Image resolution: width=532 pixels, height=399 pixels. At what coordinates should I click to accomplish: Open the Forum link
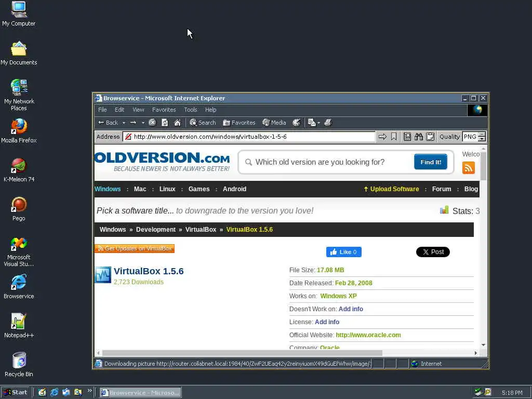point(442,189)
